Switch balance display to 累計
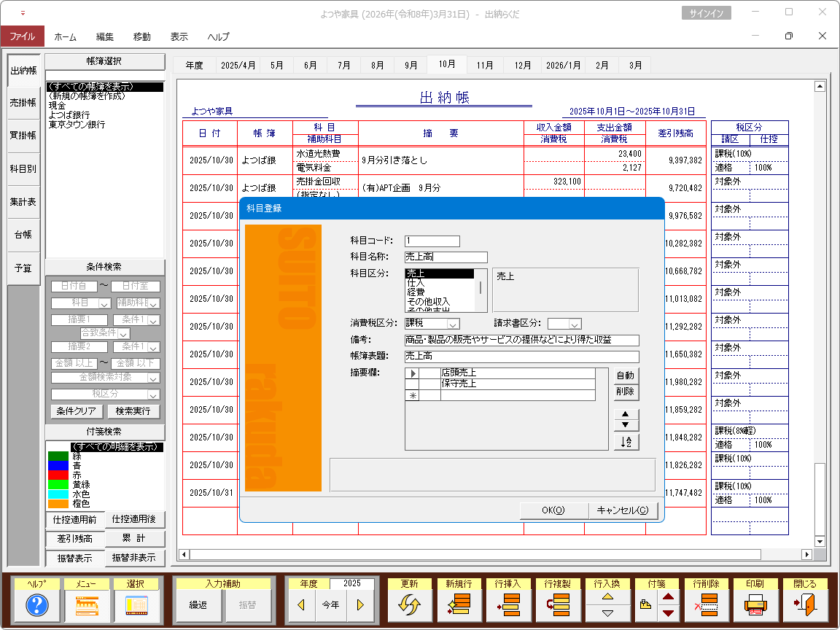This screenshot has height=630, width=840. point(135,539)
